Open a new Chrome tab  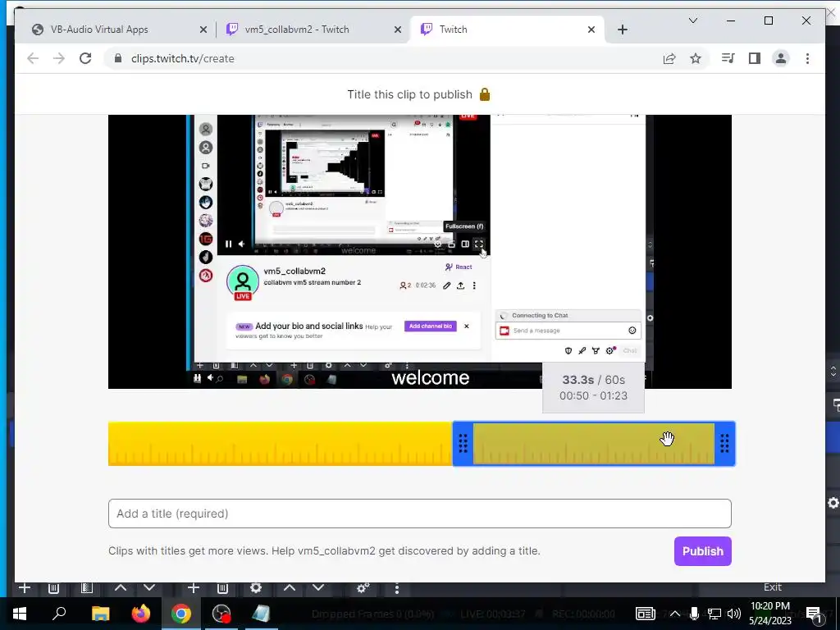623,30
